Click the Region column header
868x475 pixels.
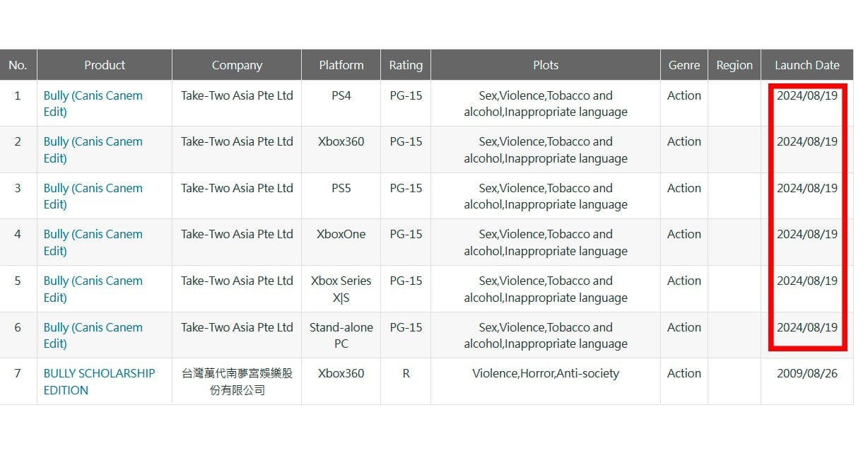point(734,65)
